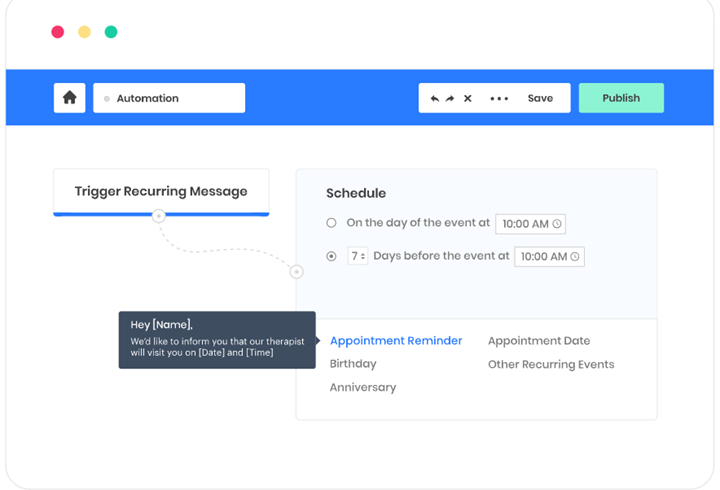Open the three-dot more options menu

tap(499, 99)
